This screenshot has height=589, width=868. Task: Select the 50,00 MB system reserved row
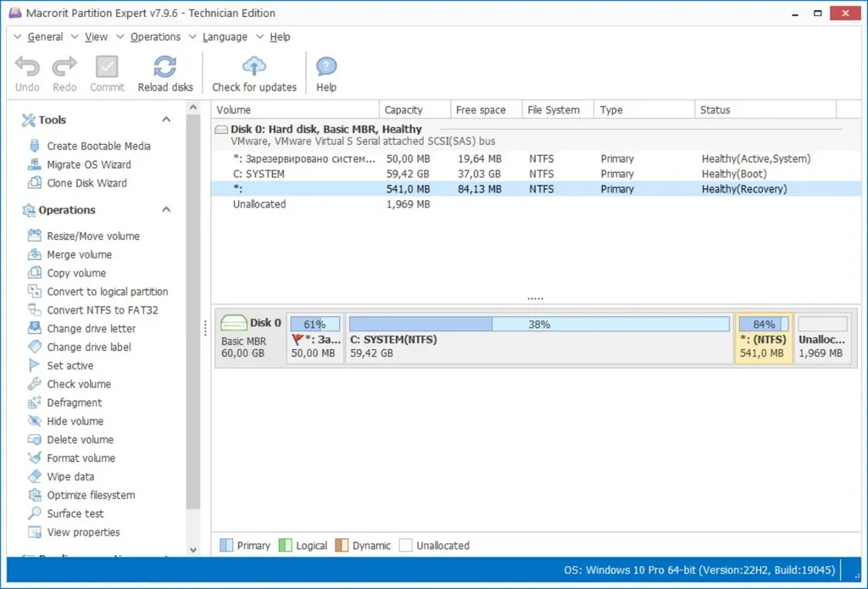[536, 158]
